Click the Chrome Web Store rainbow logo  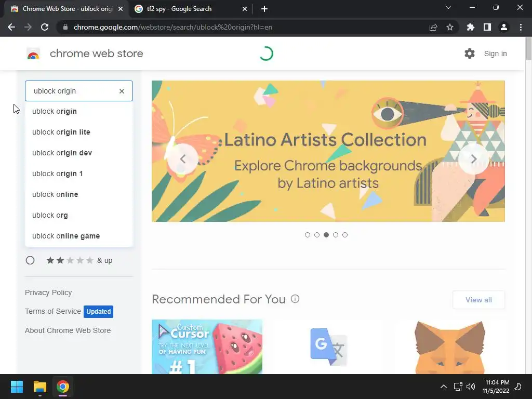[33, 54]
